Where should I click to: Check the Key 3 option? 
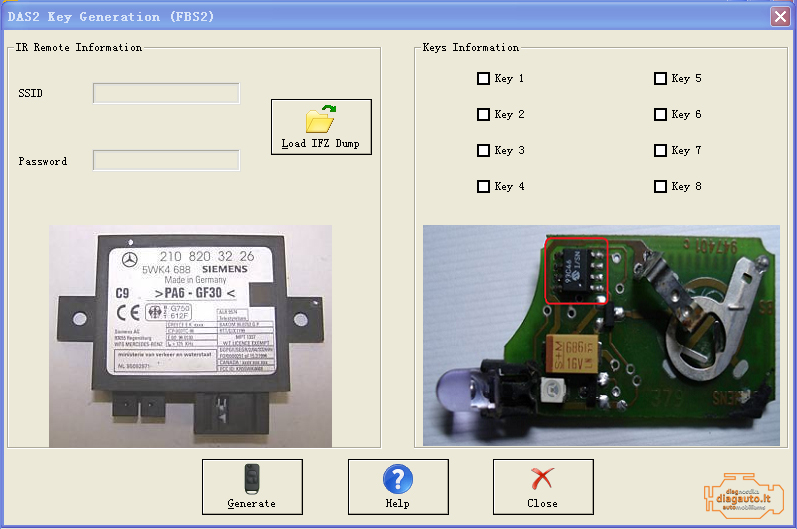click(484, 151)
